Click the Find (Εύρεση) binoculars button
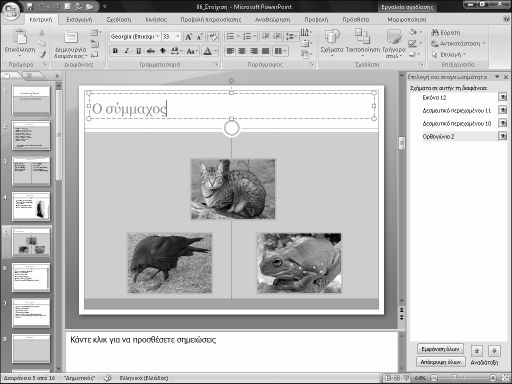 coord(446,33)
